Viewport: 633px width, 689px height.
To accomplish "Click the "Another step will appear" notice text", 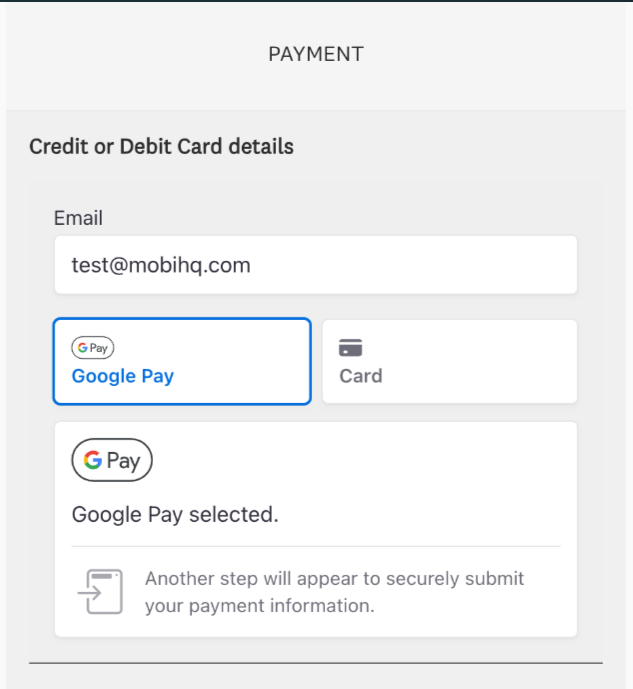I will tap(334, 579).
